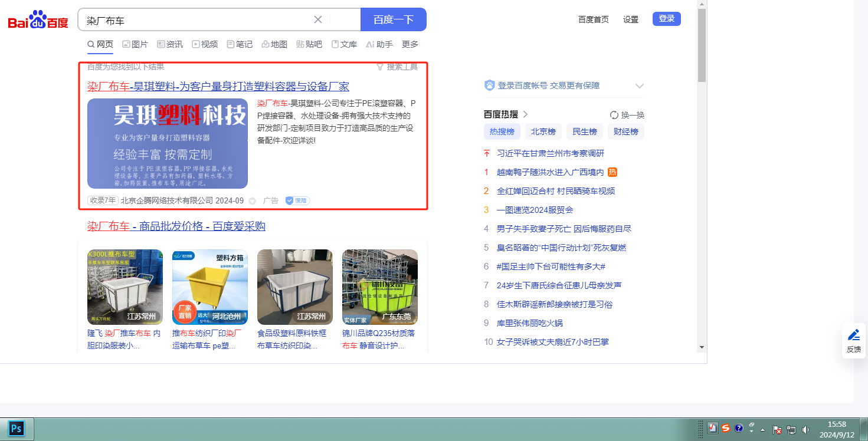This screenshot has width=868, height=441.
Task: Click the checklist document icon in tray
Action: 713,429
